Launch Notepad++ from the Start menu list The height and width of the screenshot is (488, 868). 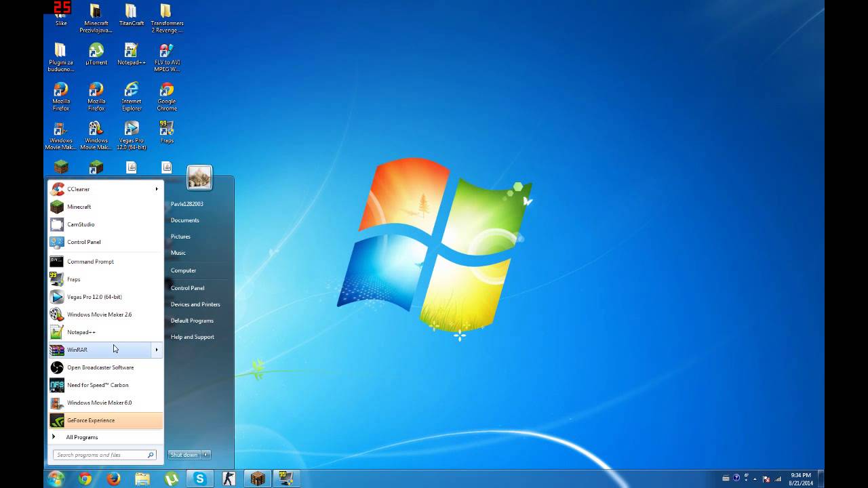tap(106, 332)
